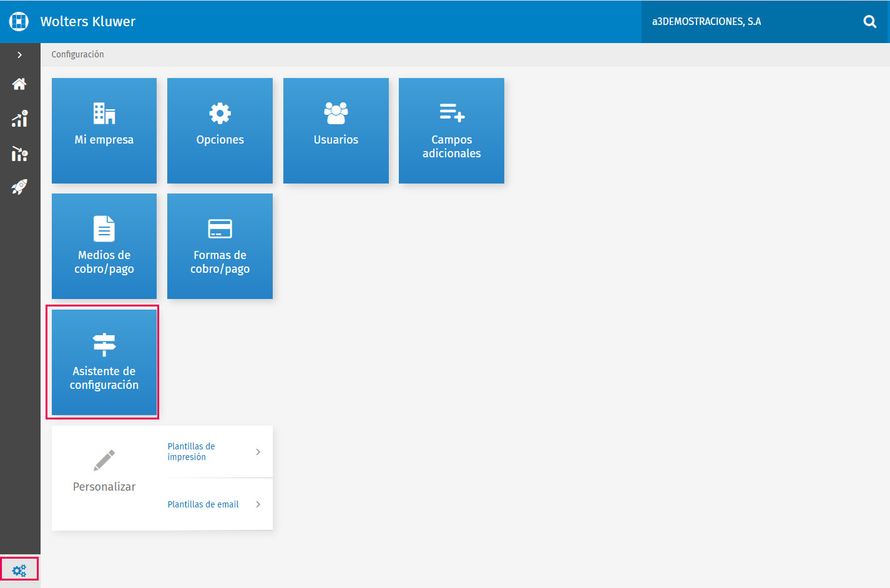
Task: Select a3DEMOSTRACIONES, S.A company name
Action: click(707, 21)
